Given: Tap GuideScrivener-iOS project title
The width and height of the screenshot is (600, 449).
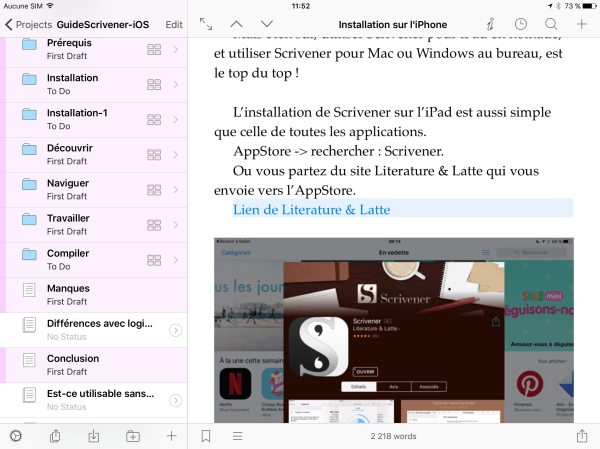Looking at the screenshot, I should (103, 24).
